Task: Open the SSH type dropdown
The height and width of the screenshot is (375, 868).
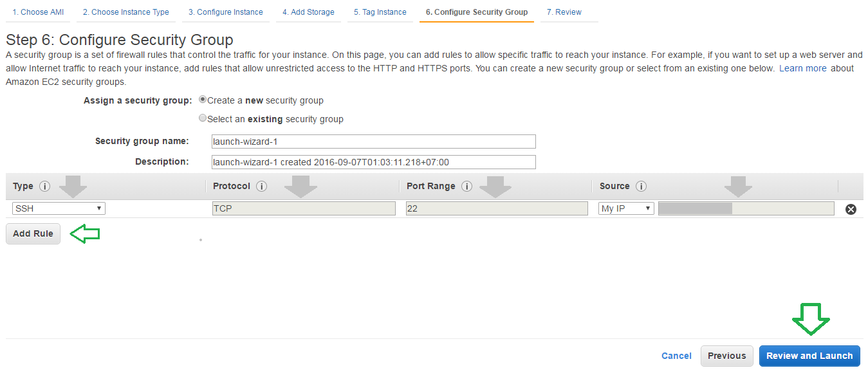Action: pyautogui.click(x=59, y=208)
